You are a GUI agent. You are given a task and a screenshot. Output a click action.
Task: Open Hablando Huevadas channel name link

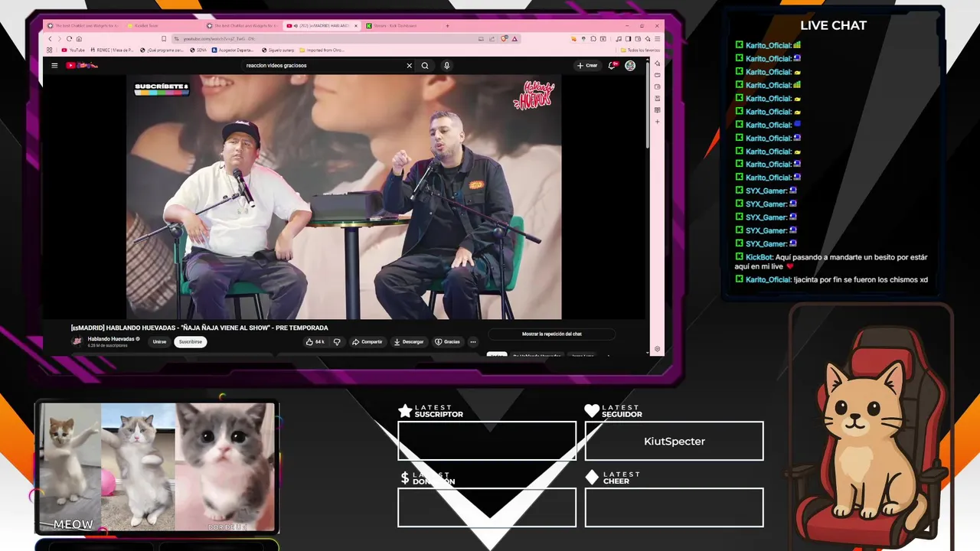[x=111, y=339]
